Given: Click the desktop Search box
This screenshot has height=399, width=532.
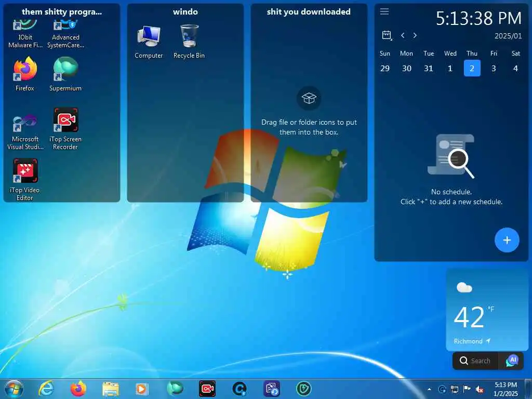Looking at the screenshot, I should point(475,361).
